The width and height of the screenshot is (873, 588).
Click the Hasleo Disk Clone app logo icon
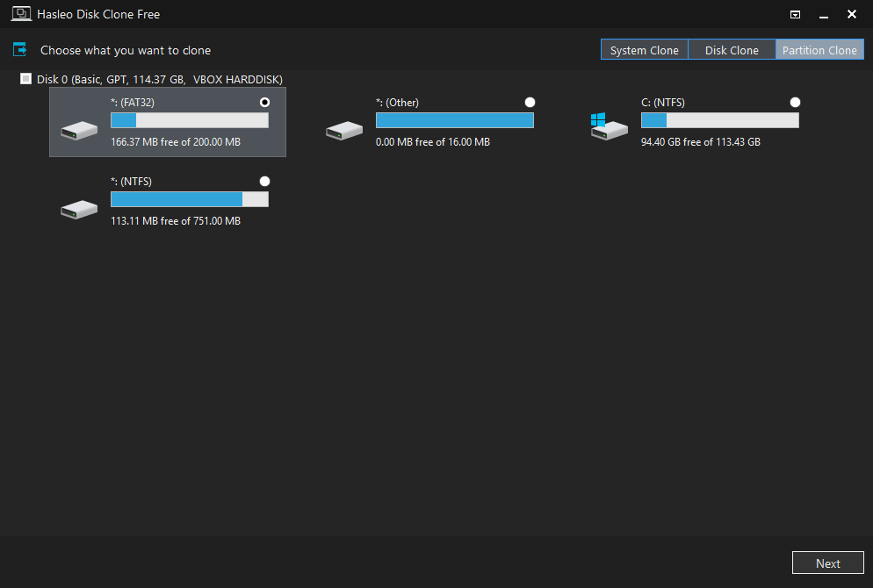[x=21, y=14]
